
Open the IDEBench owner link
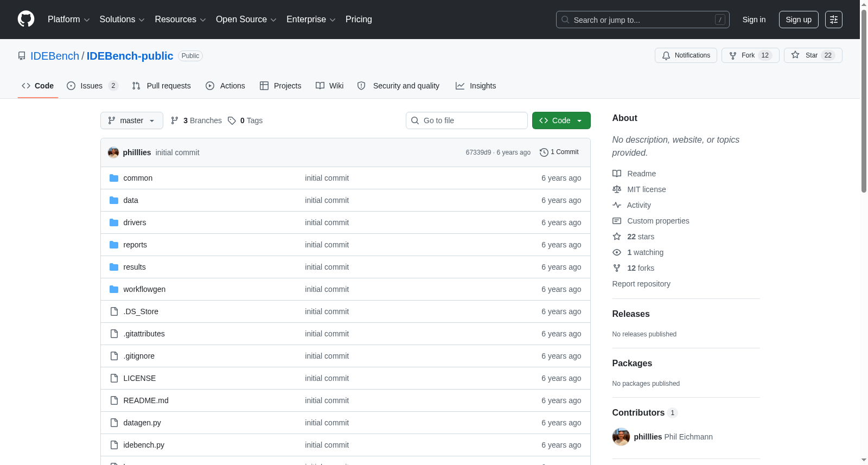[x=55, y=56]
